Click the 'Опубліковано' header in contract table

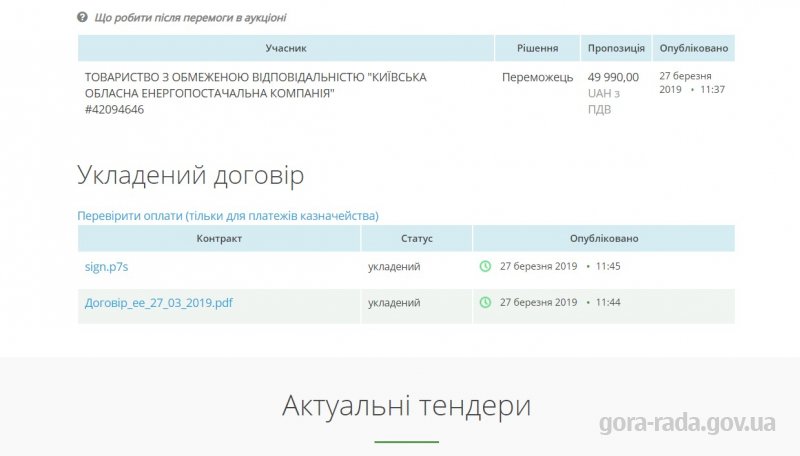point(604,239)
